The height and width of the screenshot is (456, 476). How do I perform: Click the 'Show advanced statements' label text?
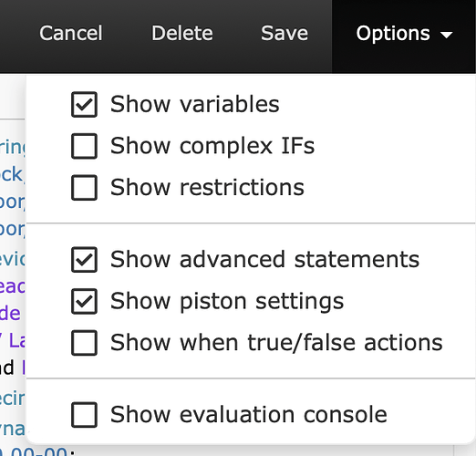pos(264,260)
